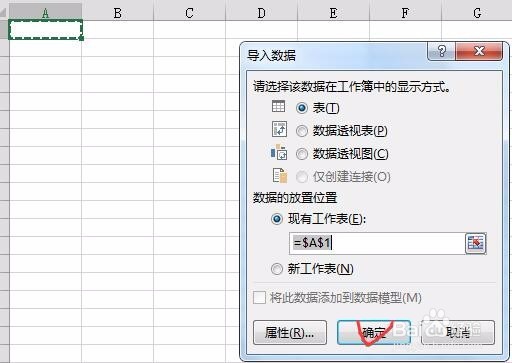Click the table icon next to 表(T)

point(278,107)
